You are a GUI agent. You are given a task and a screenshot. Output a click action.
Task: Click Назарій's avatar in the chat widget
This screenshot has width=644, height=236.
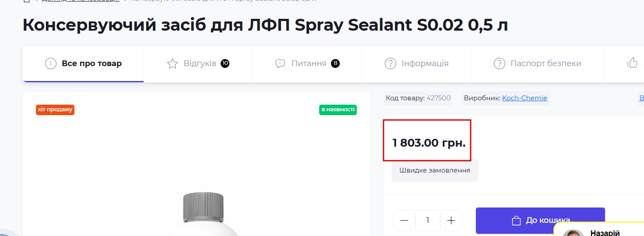pyautogui.click(x=573, y=232)
